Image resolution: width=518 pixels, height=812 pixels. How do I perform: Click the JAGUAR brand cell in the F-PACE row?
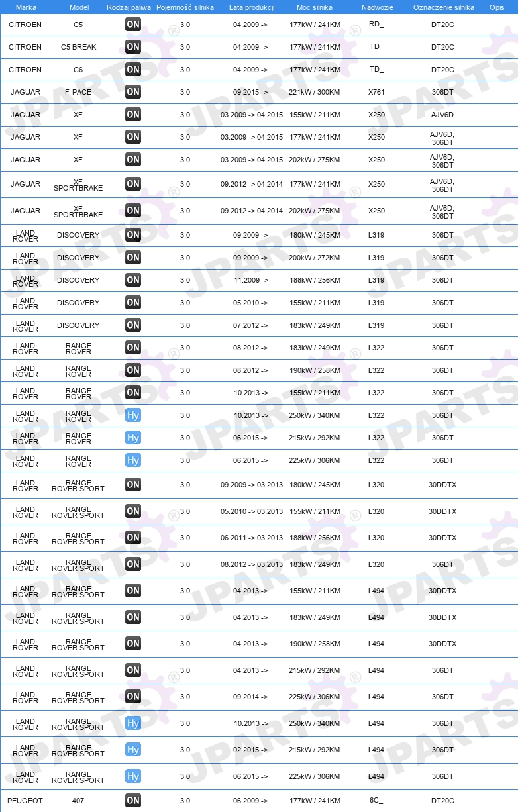(25, 92)
